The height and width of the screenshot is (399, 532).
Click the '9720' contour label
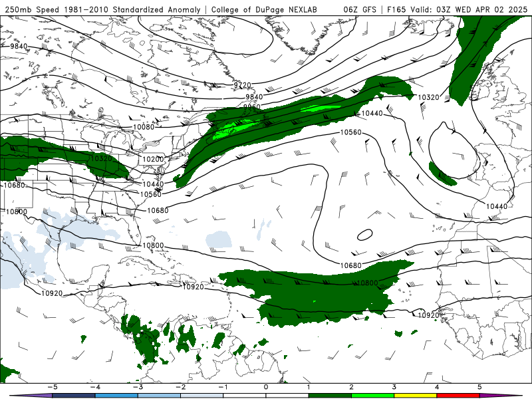pos(242,85)
